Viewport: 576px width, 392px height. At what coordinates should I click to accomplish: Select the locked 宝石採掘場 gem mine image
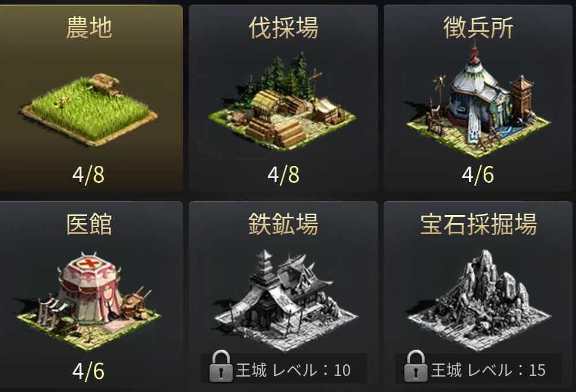479,300
